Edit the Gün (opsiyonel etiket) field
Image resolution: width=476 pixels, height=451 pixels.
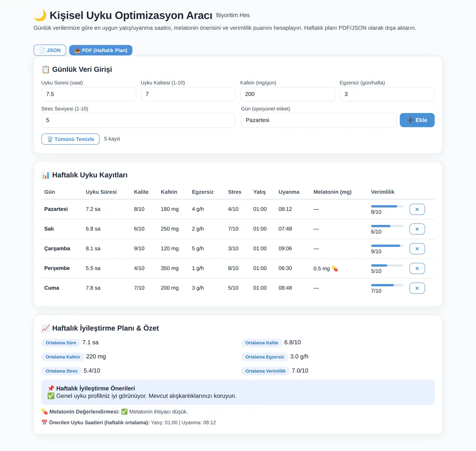(x=319, y=120)
